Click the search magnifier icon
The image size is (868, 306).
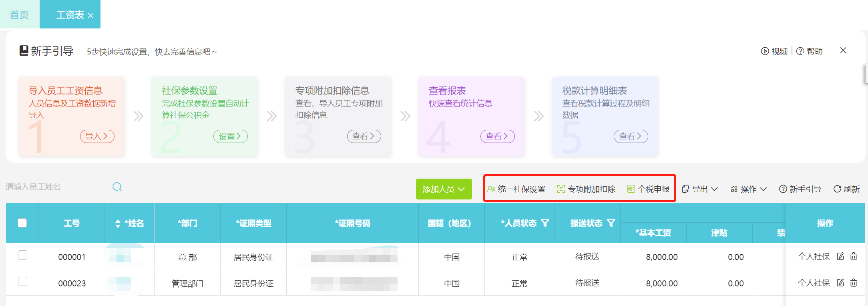(x=117, y=187)
